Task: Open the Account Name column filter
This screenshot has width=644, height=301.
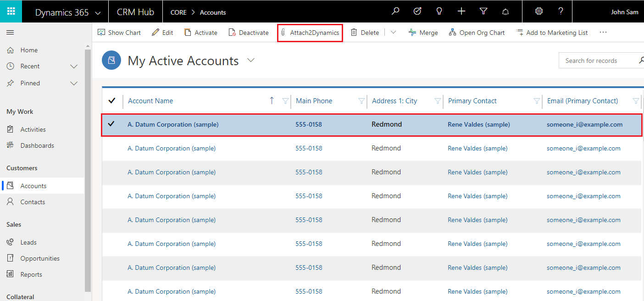Action: coord(285,101)
